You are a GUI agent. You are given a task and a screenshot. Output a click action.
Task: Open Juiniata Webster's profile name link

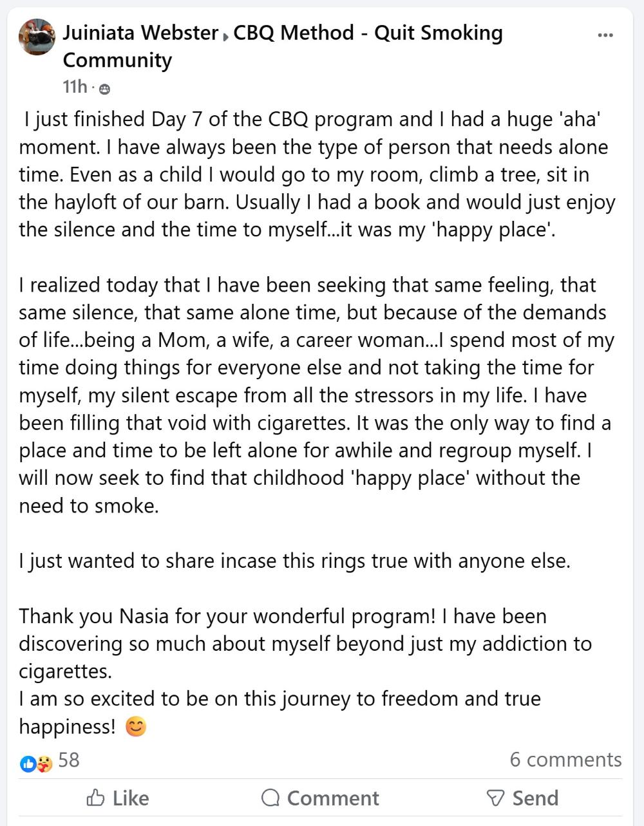140,32
